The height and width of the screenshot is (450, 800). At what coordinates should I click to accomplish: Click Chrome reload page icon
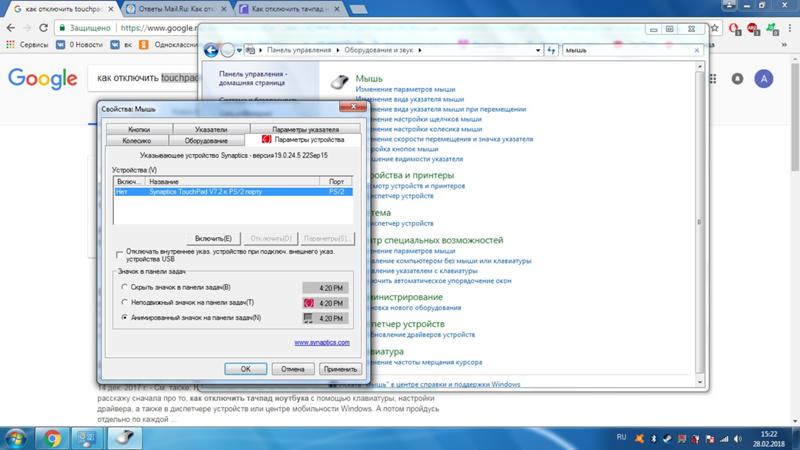coord(43,28)
